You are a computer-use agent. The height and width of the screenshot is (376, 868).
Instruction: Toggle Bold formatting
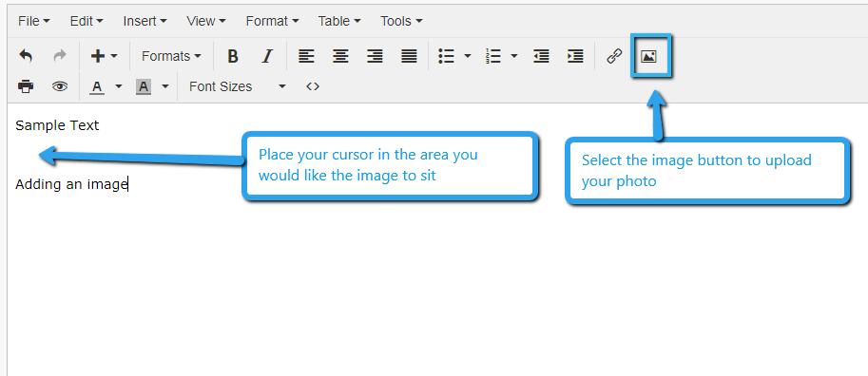point(233,56)
